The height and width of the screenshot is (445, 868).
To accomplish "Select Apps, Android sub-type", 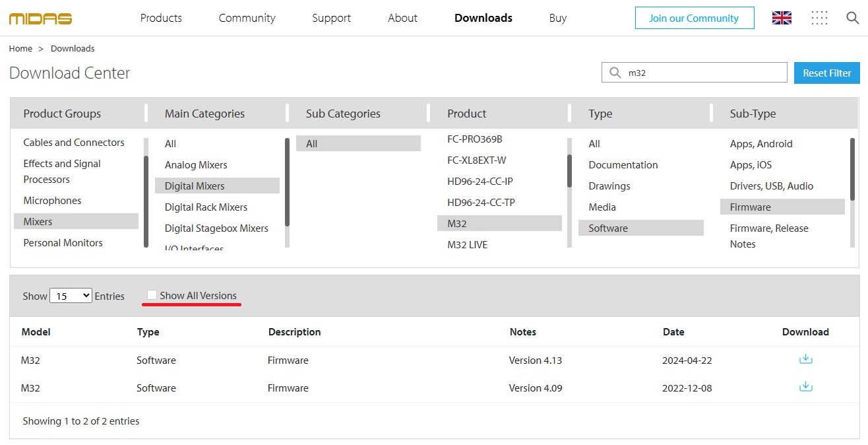I will tap(760, 143).
